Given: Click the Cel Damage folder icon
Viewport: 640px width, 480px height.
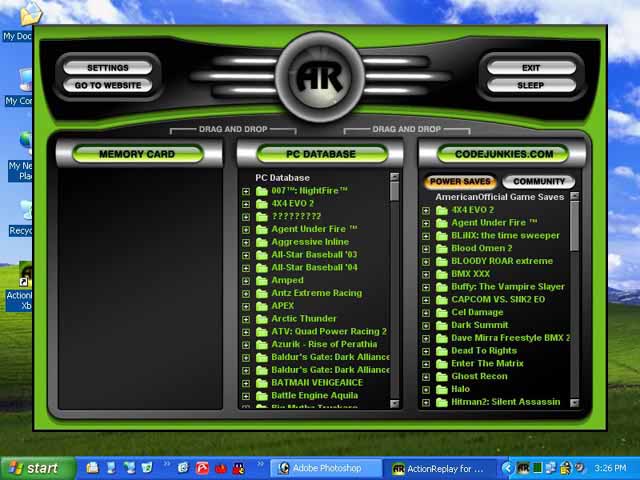Looking at the screenshot, I should pyautogui.click(x=442, y=313).
